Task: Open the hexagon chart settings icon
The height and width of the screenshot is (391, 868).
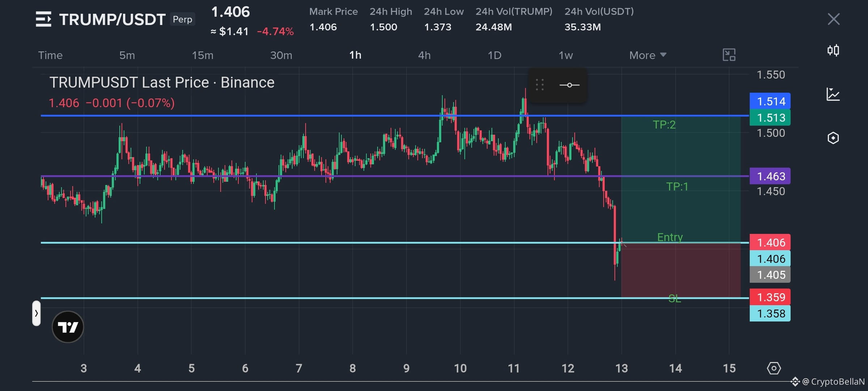Action: (833, 138)
